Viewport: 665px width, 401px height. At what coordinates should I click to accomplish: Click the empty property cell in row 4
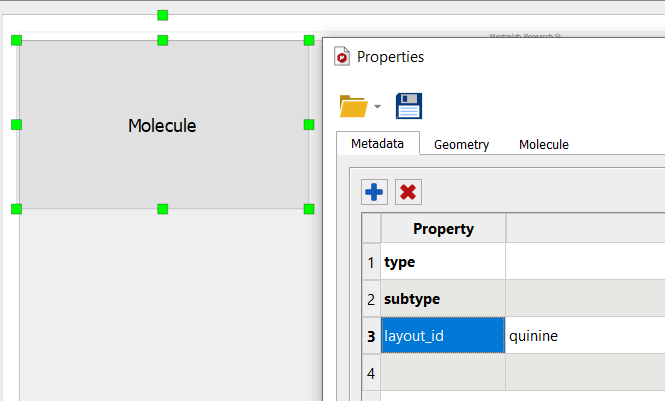coord(443,372)
